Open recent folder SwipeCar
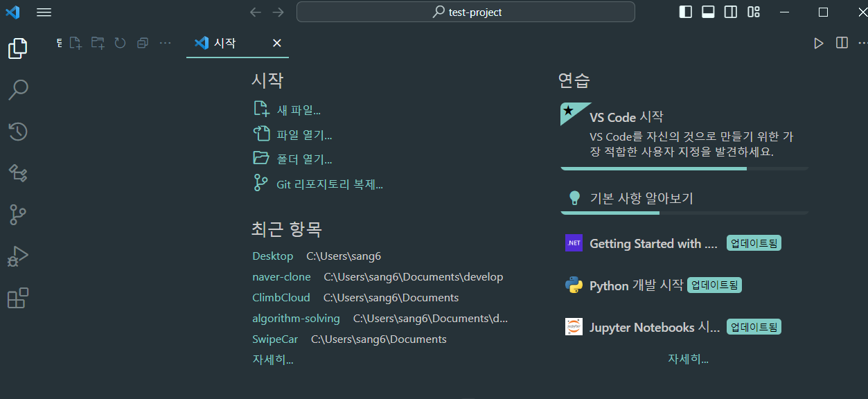This screenshot has width=868, height=399. 275,339
